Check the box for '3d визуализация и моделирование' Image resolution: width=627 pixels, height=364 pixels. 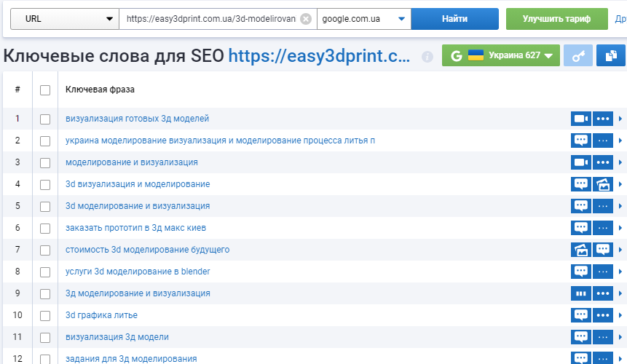pos(45,185)
